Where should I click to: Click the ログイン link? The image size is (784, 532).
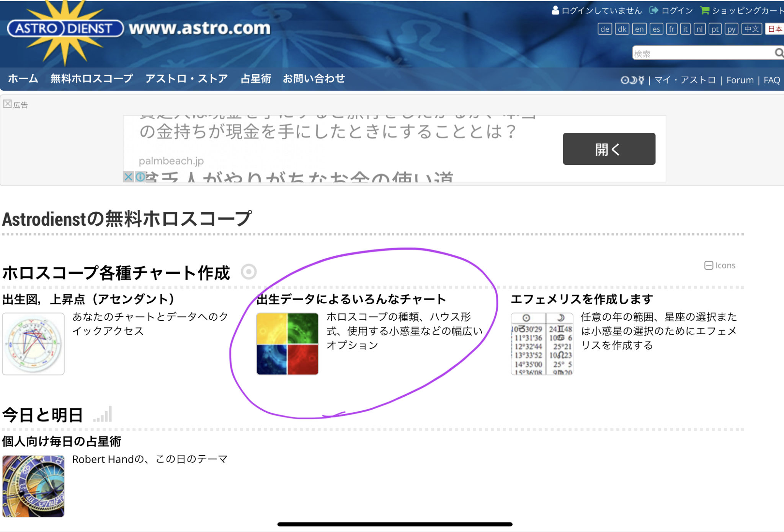point(677,10)
